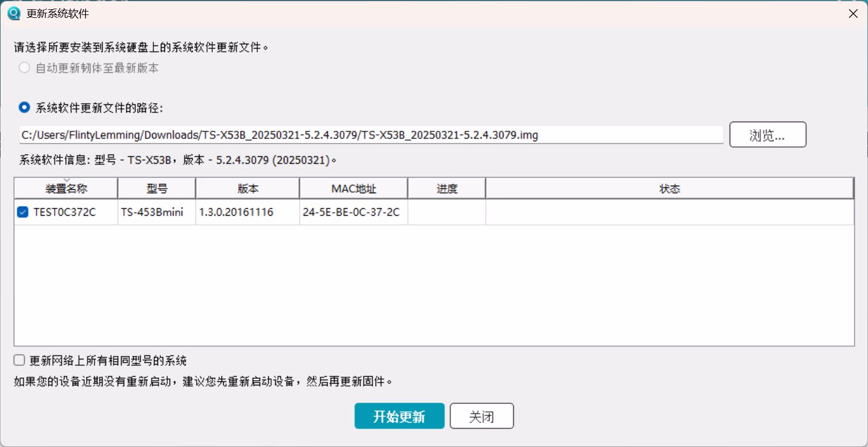868x447 pixels.
Task: Sort the list by 装置名称 column header
Action: (x=66, y=189)
